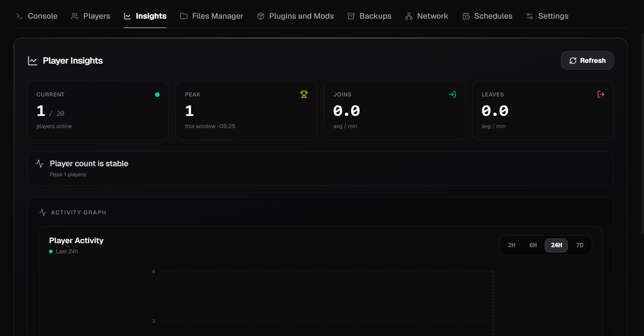644x336 pixels.
Task: Open the Schedules tab
Action: click(487, 16)
